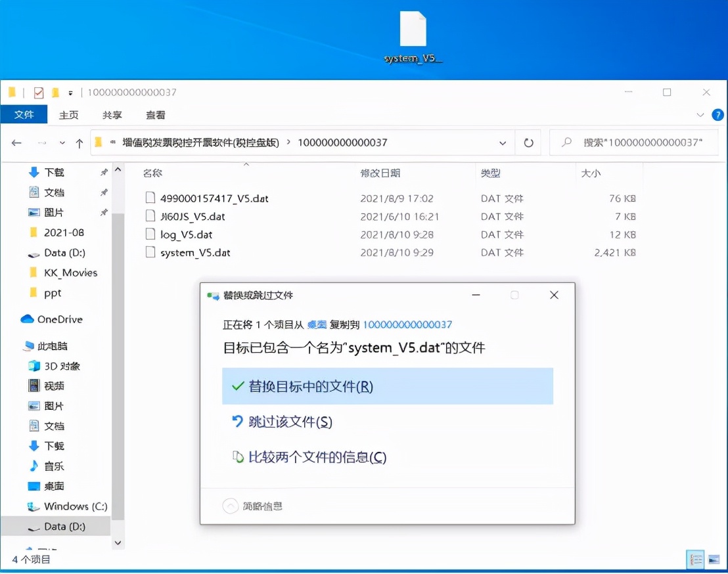
Task: Open the 查看 ribbon tab
Action: pyautogui.click(x=155, y=114)
